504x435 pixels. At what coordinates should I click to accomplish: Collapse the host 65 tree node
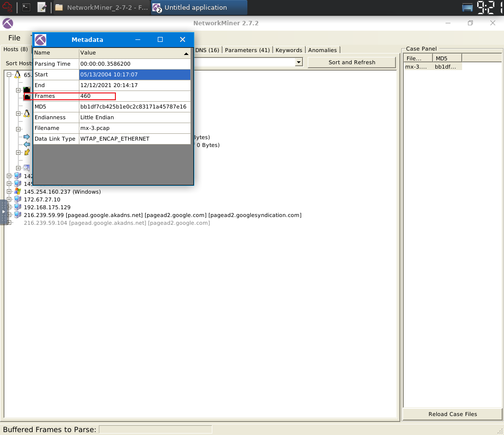coord(9,75)
